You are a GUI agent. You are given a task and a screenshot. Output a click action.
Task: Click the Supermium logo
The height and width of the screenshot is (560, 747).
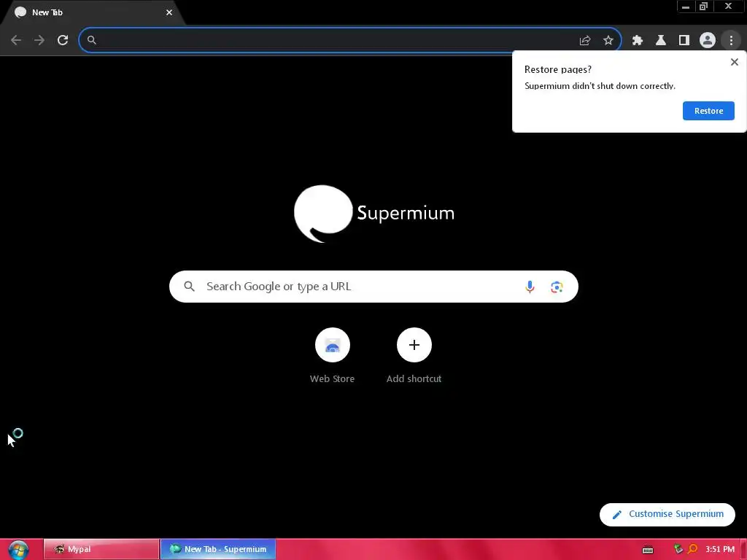coord(374,214)
